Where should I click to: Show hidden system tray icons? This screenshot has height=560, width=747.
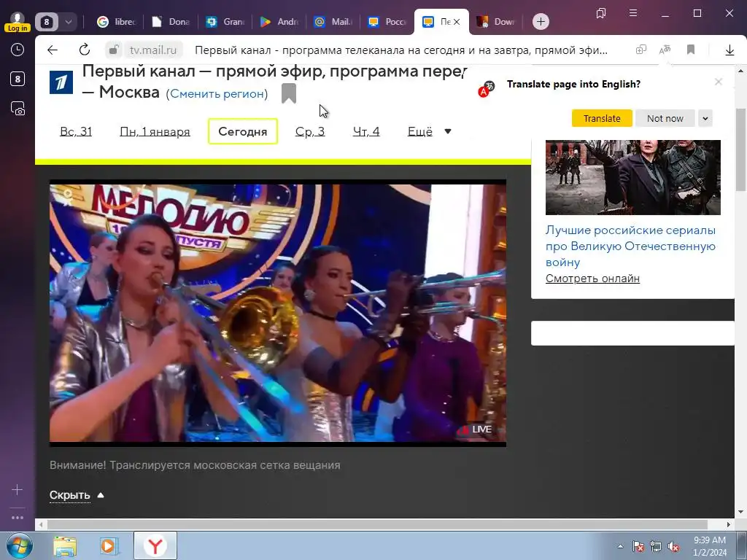(620, 546)
